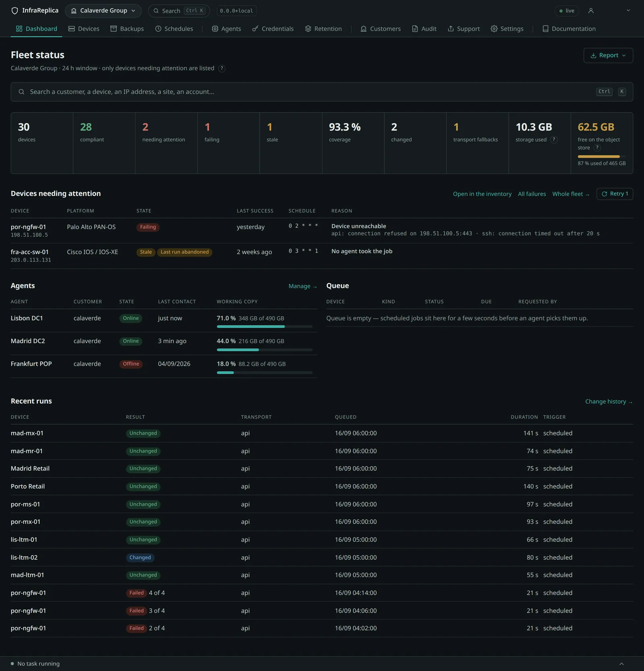This screenshot has width=644, height=671.
Task: Click the 1 stale stat card
Action: point(291,143)
